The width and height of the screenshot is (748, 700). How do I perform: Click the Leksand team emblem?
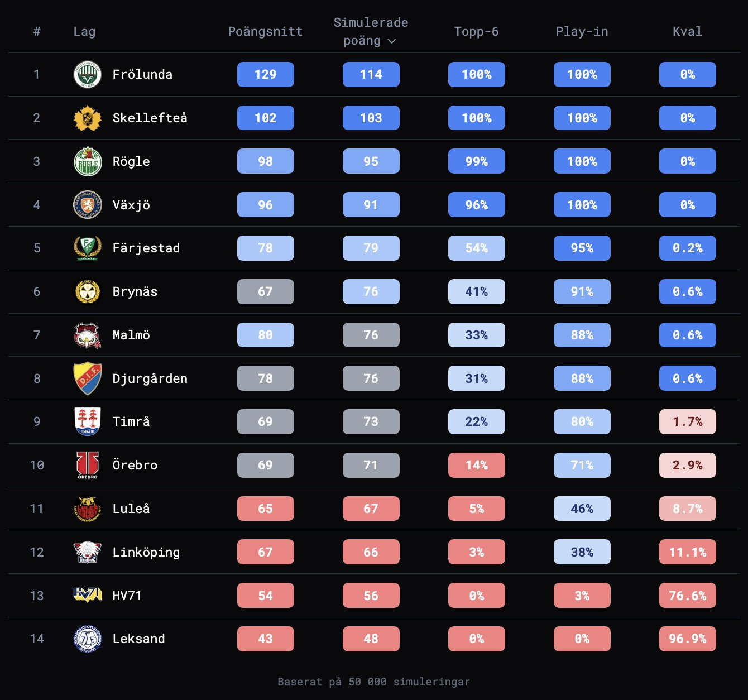click(x=88, y=639)
